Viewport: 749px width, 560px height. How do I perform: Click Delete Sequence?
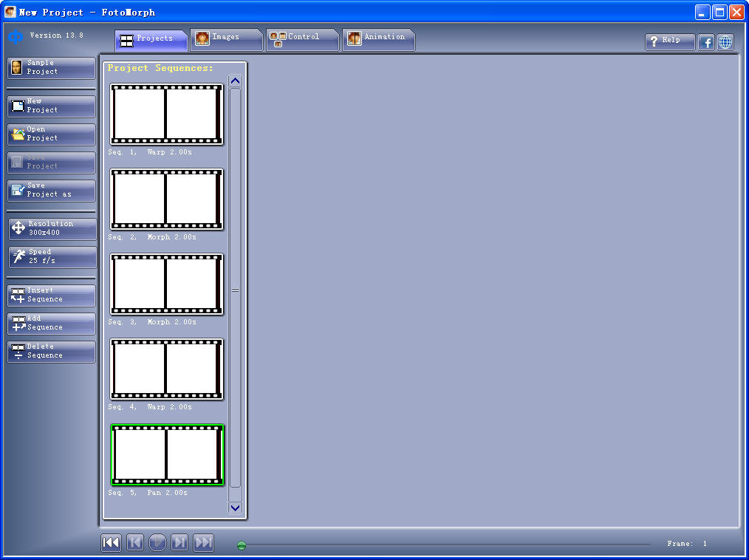[x=51, y=351]
